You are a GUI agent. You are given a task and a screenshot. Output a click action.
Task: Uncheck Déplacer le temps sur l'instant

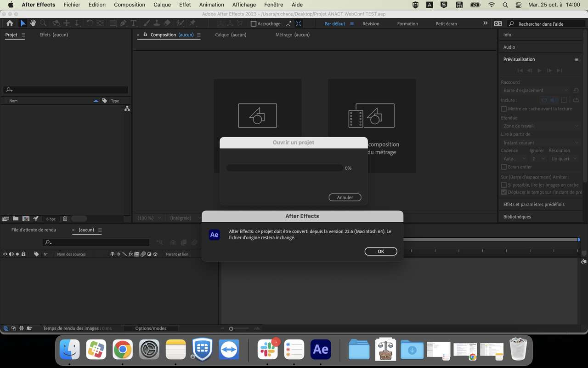point(504,192)
